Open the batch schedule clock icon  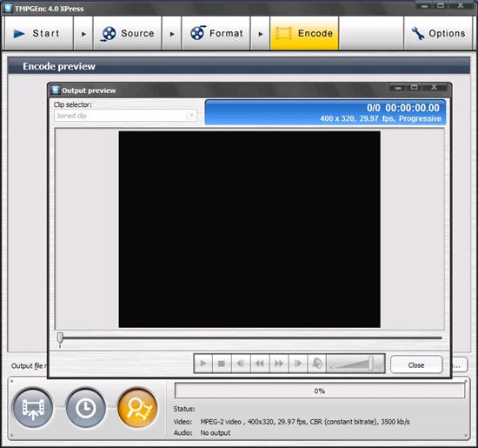85,408
